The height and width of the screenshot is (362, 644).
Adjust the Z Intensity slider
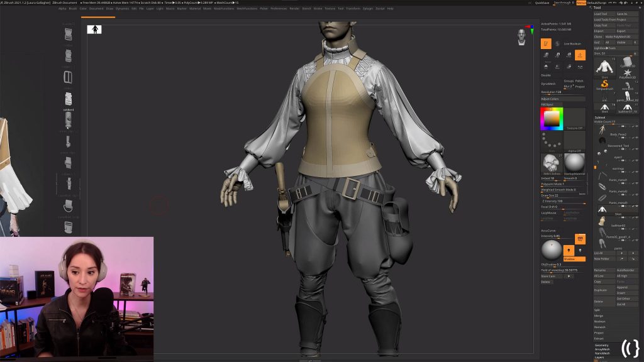click(563, 201)
